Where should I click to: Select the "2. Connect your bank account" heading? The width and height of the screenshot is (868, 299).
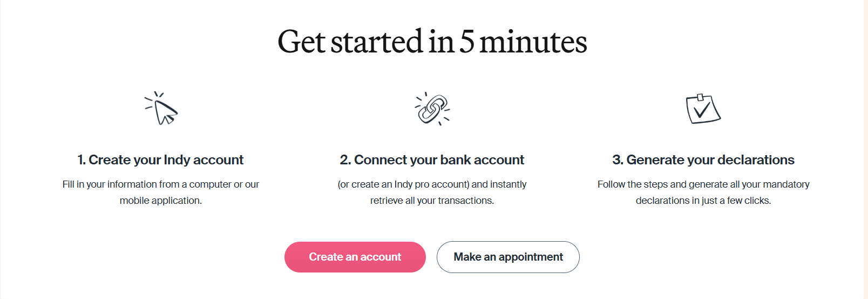click(x=432, y=160)
